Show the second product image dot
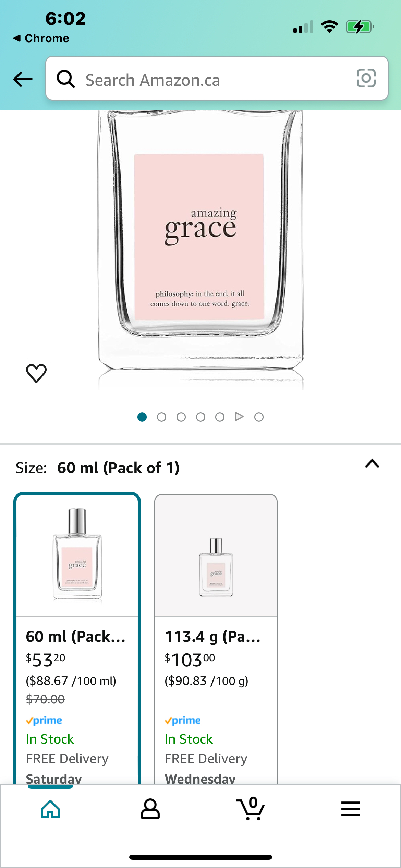401x868 pixels. click(161, 417)
